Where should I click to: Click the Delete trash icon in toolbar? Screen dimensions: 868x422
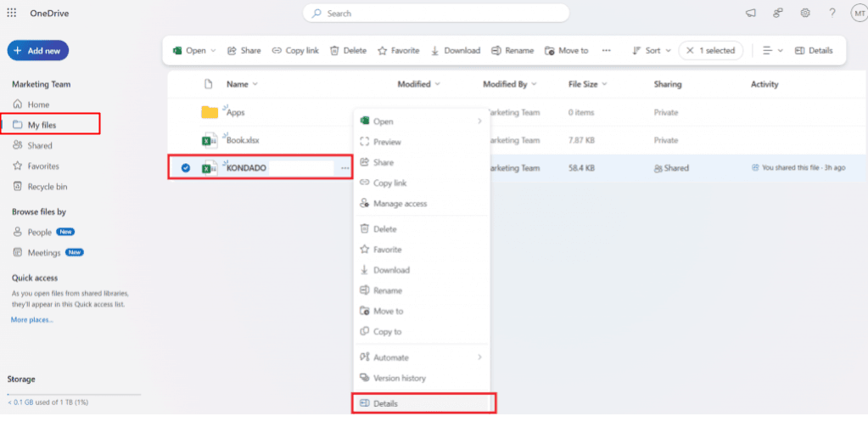click(334, 51)
